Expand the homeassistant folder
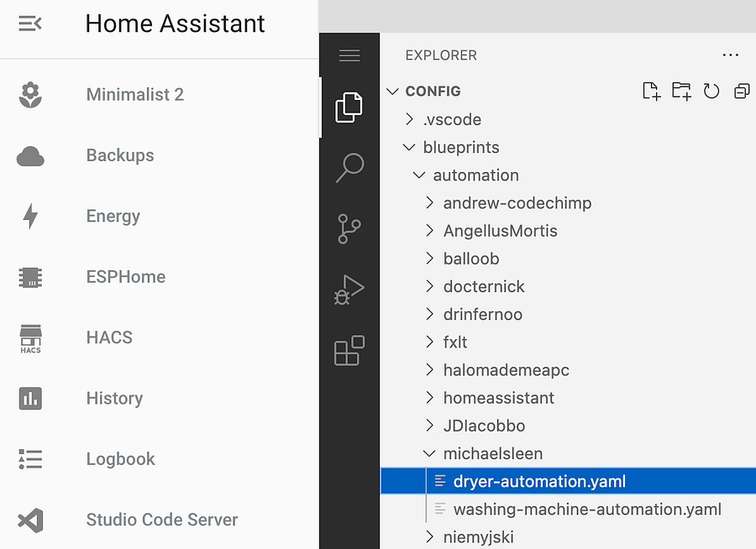The image size is (756, 549). pos(429,398)
